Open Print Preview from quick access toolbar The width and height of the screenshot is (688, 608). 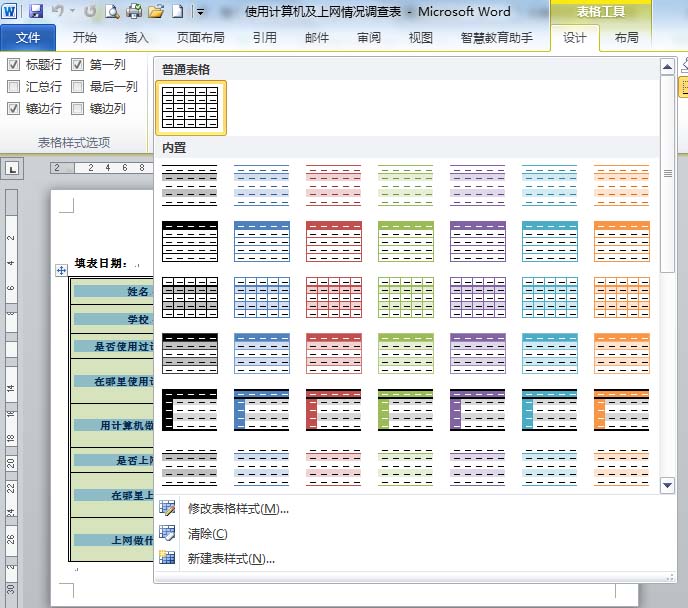tap(112, 12)
